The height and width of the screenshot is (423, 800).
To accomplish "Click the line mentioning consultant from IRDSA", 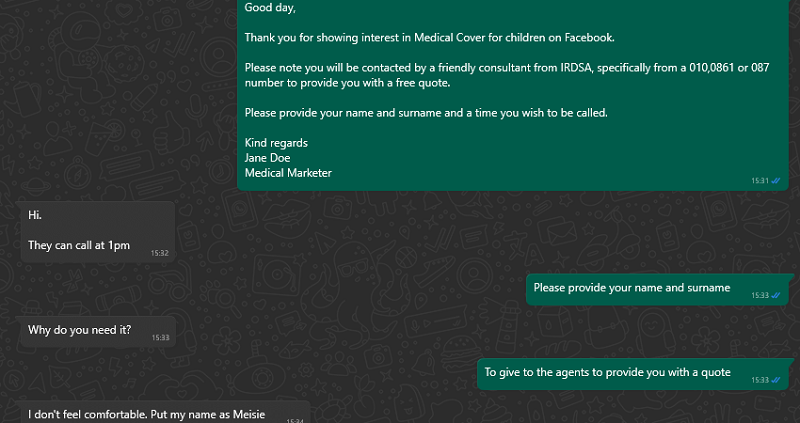I will [x=507, y=67].
